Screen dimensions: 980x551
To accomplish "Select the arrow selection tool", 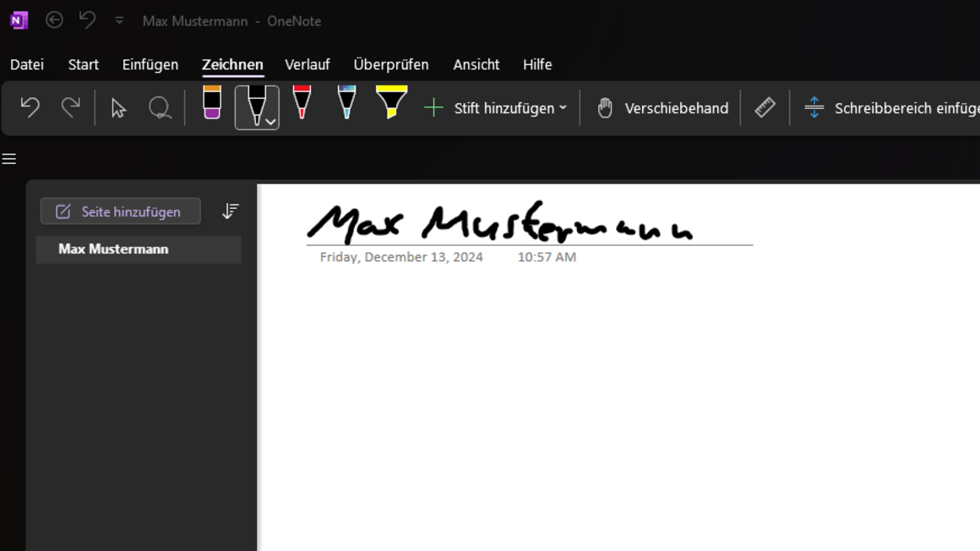I will point(118,108).
